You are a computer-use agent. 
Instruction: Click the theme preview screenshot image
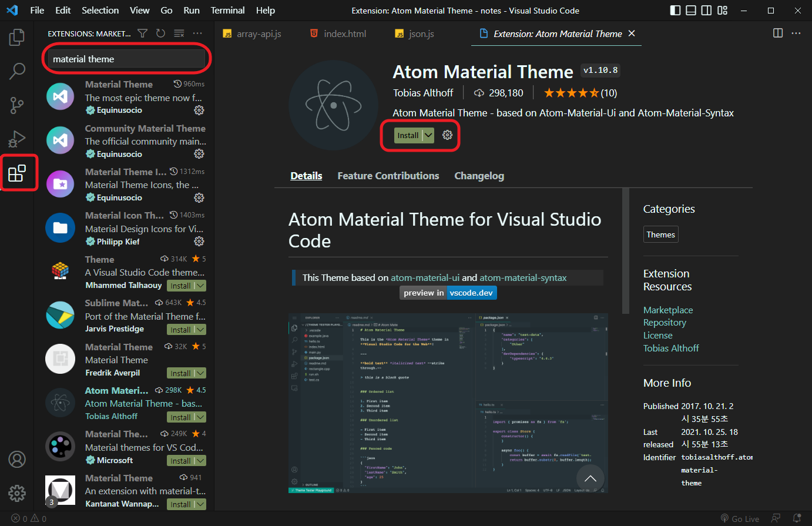[x=448, y=403]
